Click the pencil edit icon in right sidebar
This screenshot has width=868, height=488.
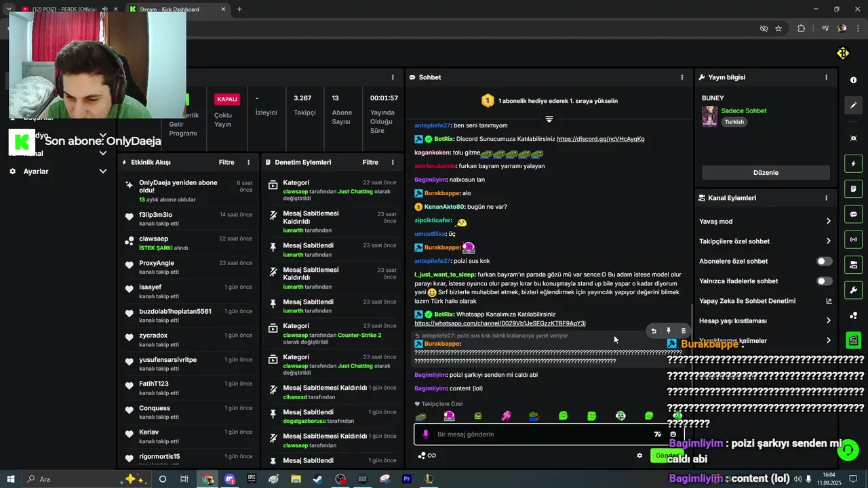click(853, 106)
